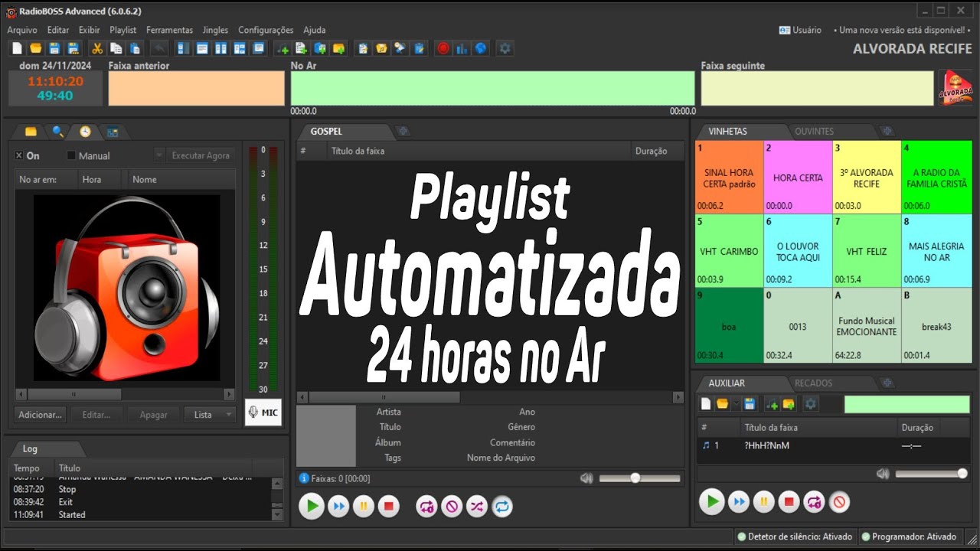Adjust the AUXILIAR player volume slider
This screenshot has height=551, width=980.
(x=931, y=474)
